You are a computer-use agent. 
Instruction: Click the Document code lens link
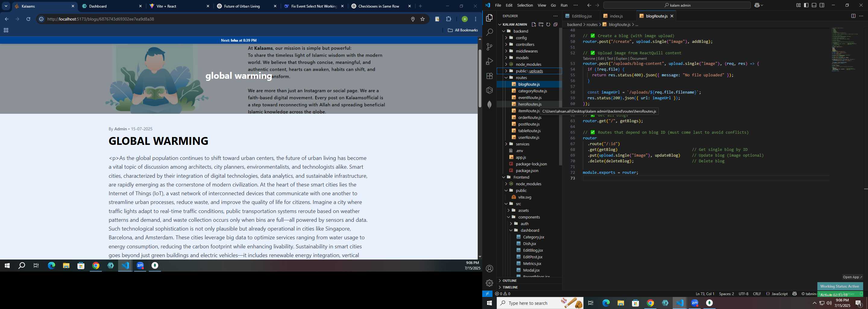638,58
